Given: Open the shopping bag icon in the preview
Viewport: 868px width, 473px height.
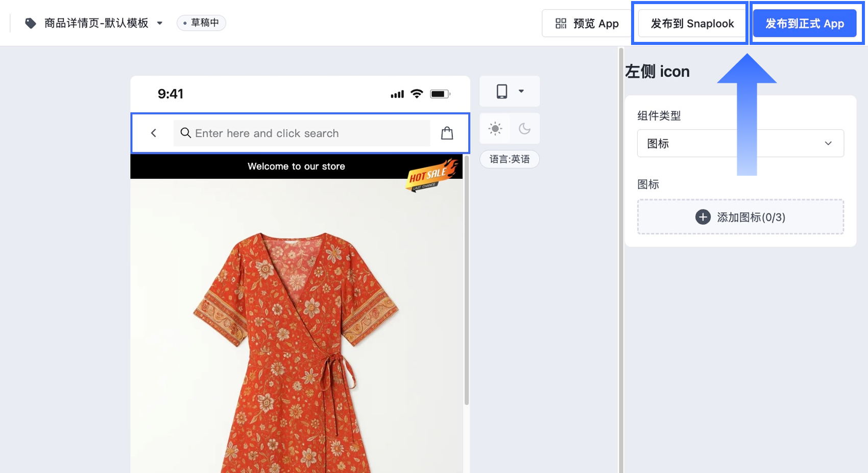Looking at the screenshot, I should click(x=447, y=133).
